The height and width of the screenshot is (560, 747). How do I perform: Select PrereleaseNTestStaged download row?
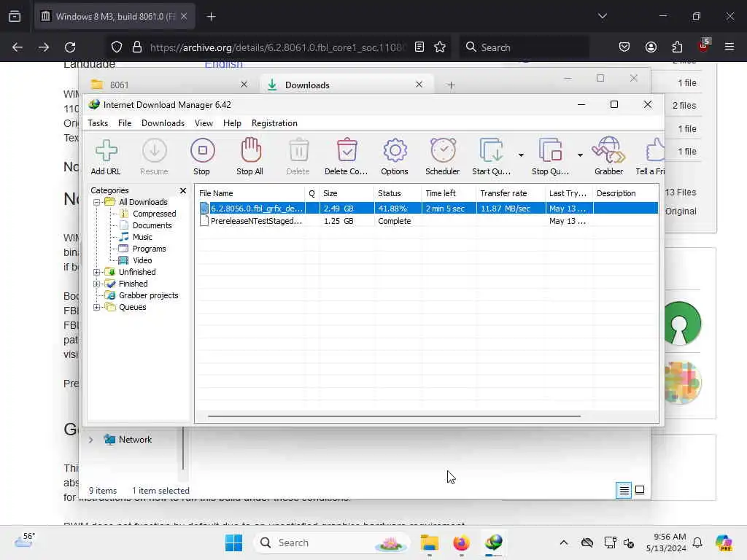coord(427,221)
